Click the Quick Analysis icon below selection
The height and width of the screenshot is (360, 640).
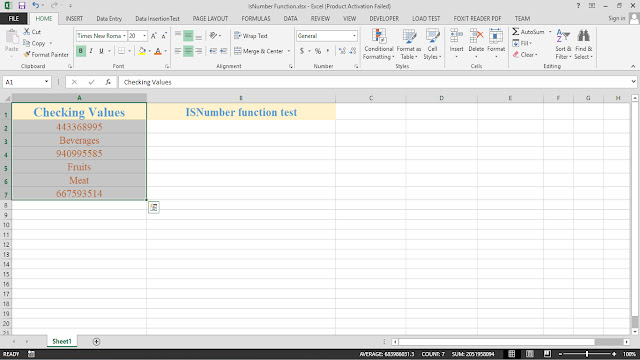coord(154,207)
